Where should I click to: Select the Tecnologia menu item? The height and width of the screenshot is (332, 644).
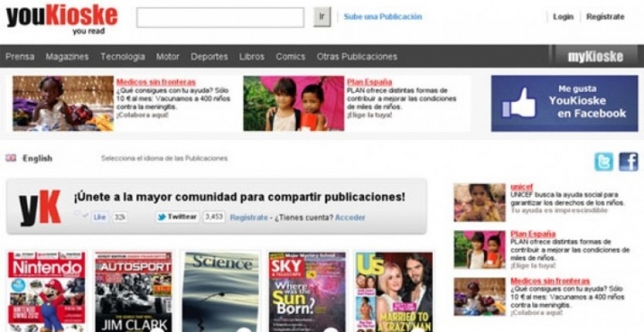pyautogui.click(x=123, y=56)
